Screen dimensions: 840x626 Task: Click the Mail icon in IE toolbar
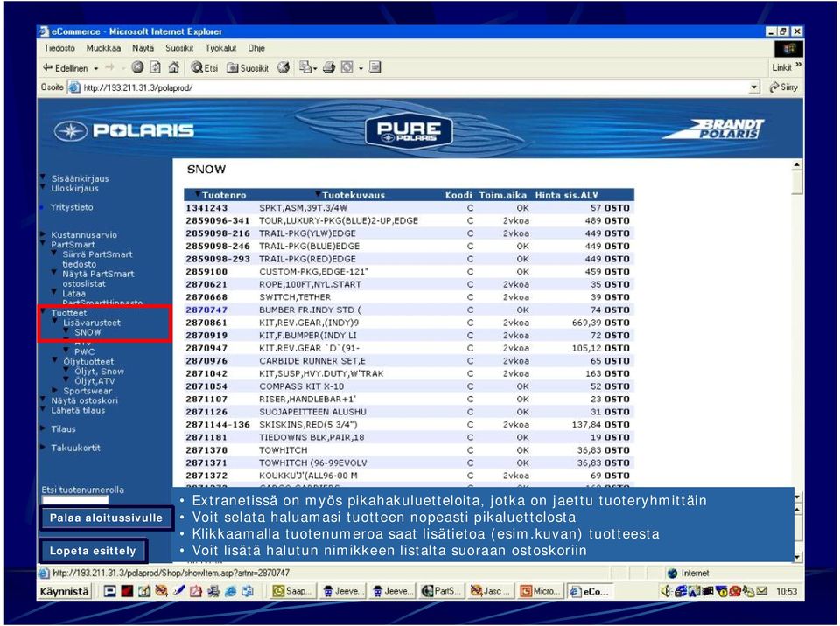click(x=305, y=67)
